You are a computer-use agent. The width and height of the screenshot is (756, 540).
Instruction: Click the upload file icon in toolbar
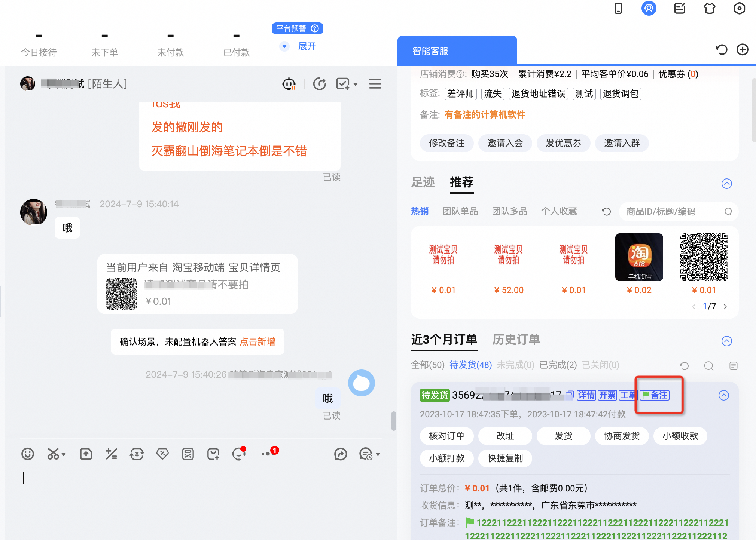coord(86,454)
